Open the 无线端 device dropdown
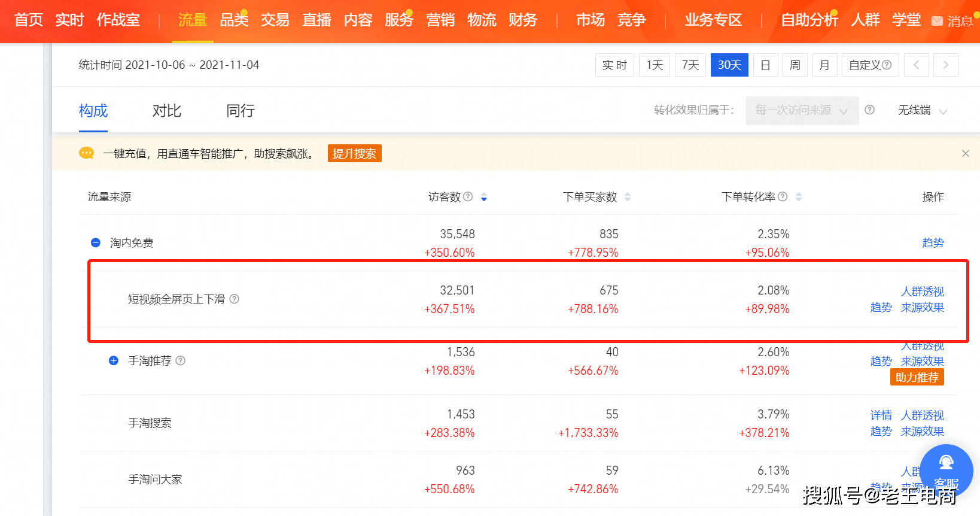Screen dimensions: 980x516 click(922, 111)
